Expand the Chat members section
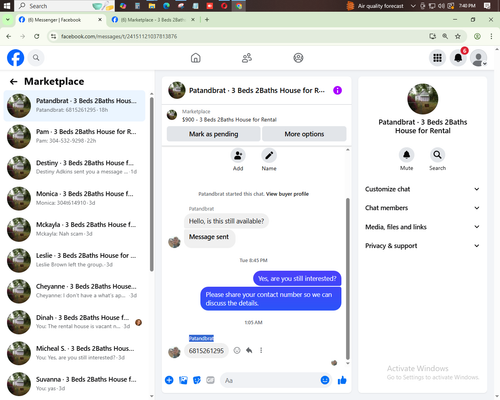 coord(422,208)
